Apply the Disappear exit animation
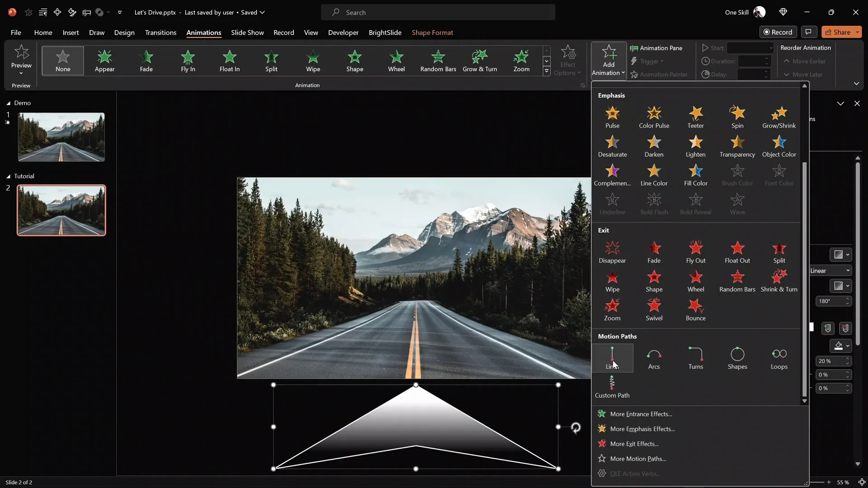This screenshot has height=488, width=868. click(612, 252)
